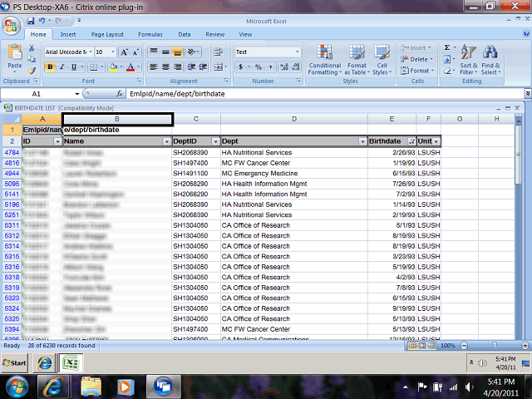Toggle Italic formatting
The width and height of the screenshot is (532, 399).
pos(62,66)
